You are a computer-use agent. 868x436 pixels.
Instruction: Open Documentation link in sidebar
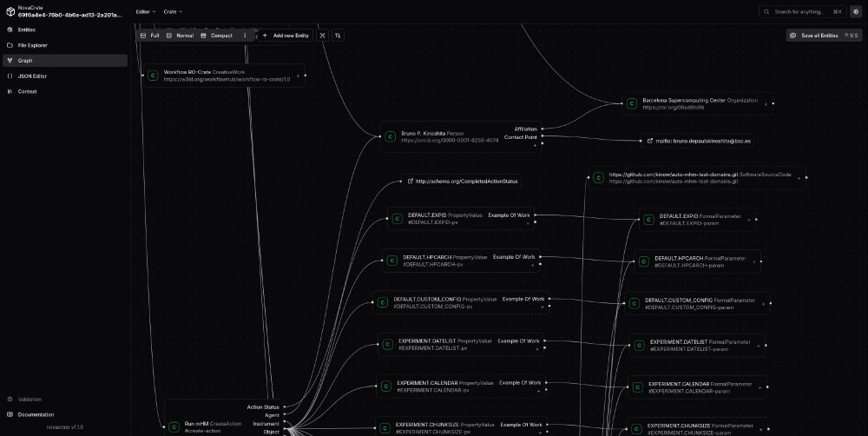pyautogui.click(x=65, y=414)
